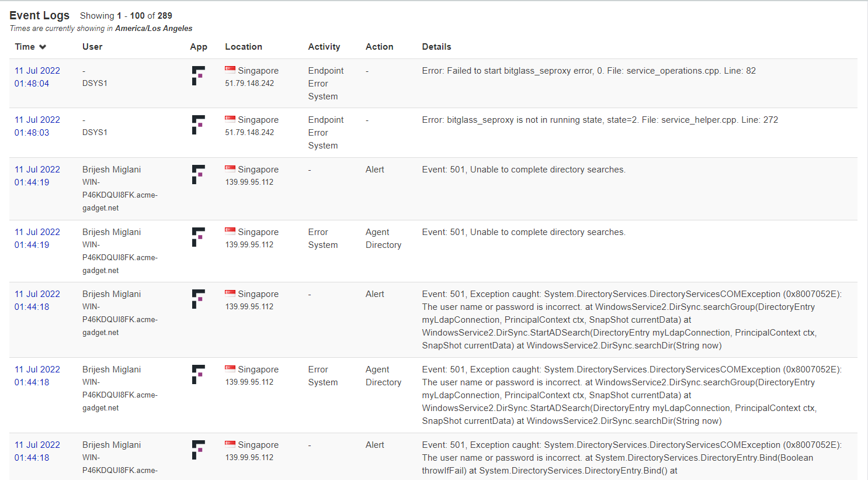Sort by the User column header
This screenshot has height=480, width=868.
pyautogui.click(x=92, y=47)
